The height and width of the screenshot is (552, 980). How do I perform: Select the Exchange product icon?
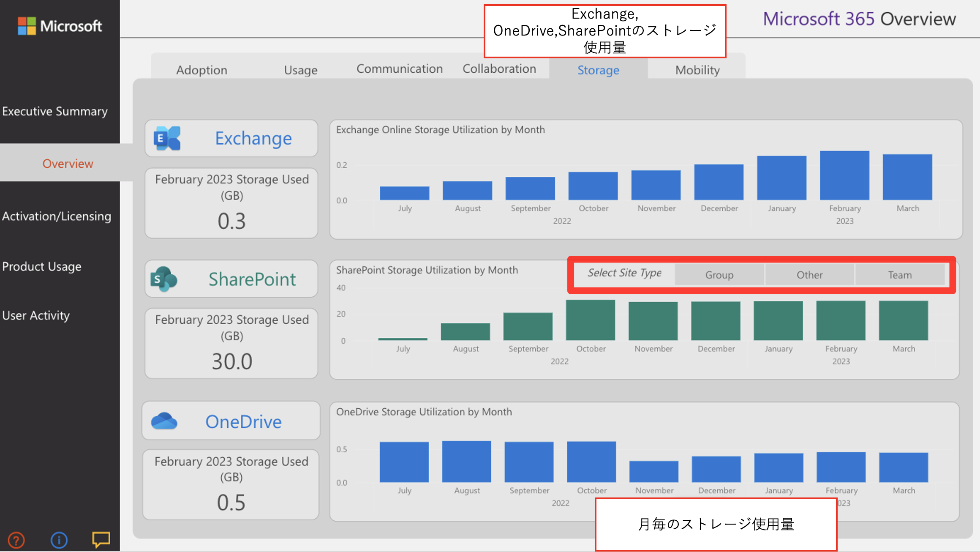coord(168,138)
